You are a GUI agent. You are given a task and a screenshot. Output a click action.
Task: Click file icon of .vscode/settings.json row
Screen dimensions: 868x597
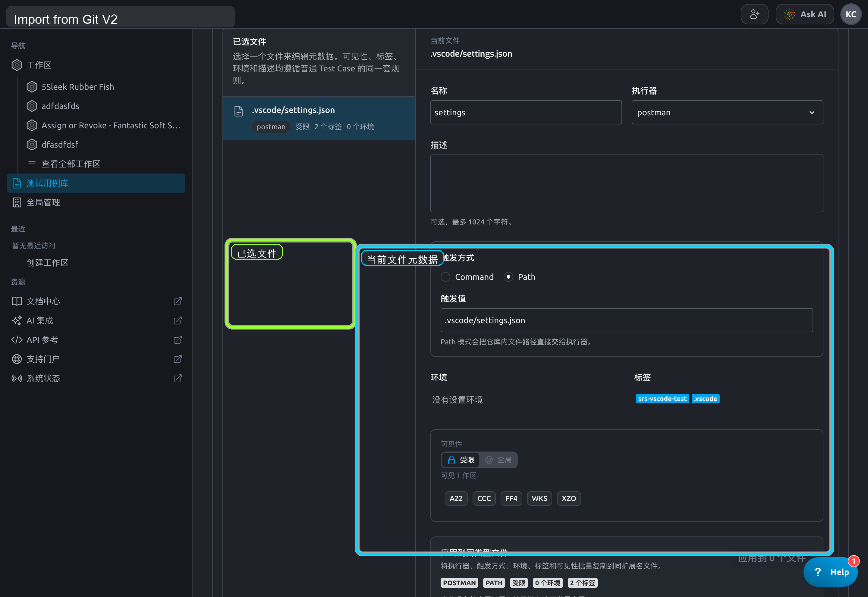pyautogui.click(x=238, y=111)
